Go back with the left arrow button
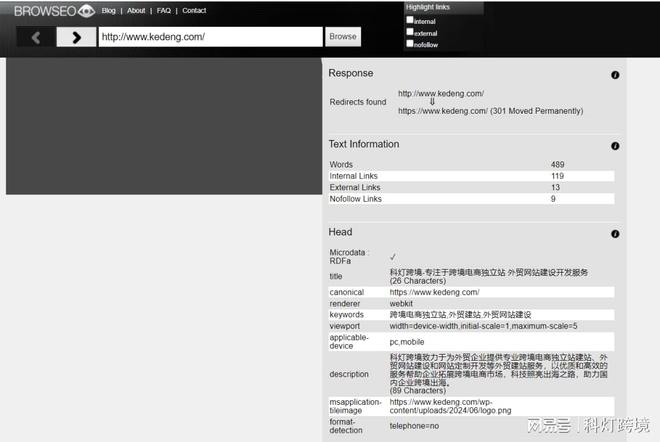 coord(35,37)
